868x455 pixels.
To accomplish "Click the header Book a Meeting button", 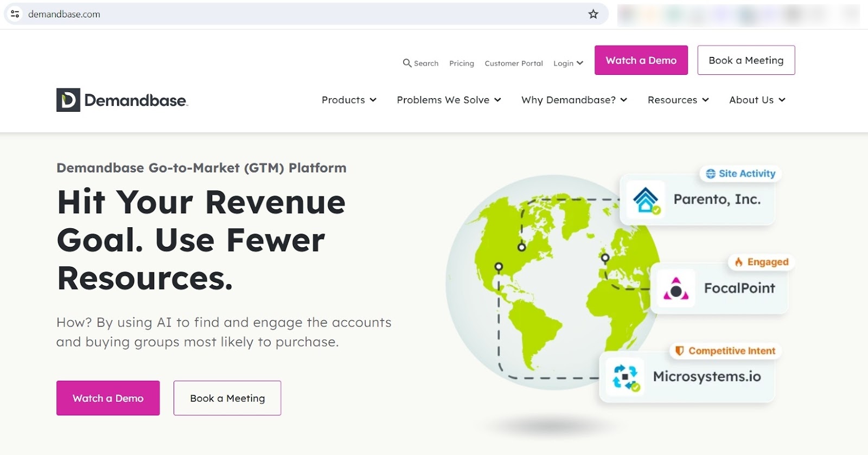I will click(x=746, y=60).
